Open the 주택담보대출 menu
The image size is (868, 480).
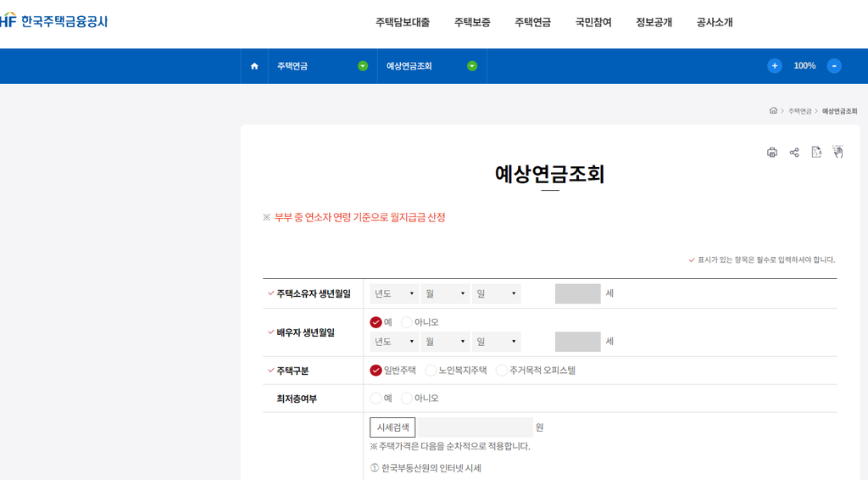(403, 22)
